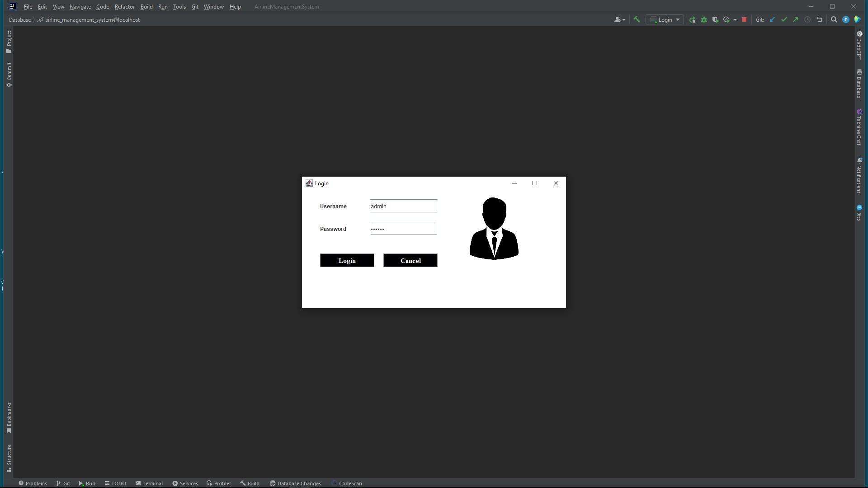Select the Username input containing admin
Viewport: 868px width, 488px height.
pos(402,206)
